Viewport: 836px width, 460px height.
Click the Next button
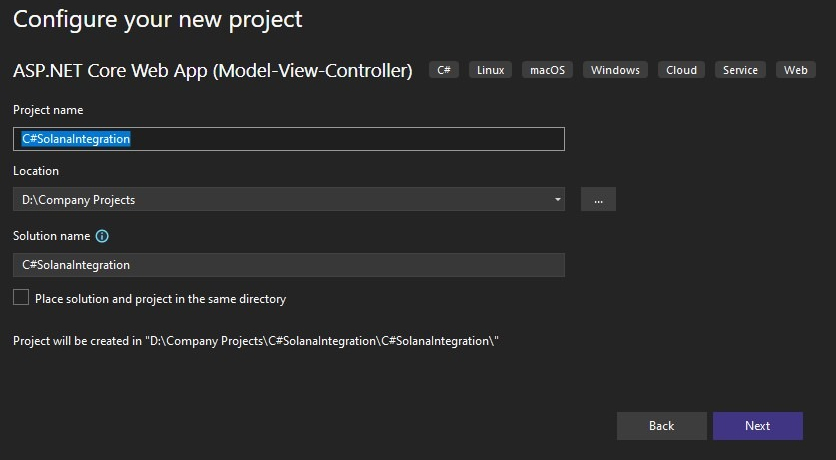click(x=758, y=426)
